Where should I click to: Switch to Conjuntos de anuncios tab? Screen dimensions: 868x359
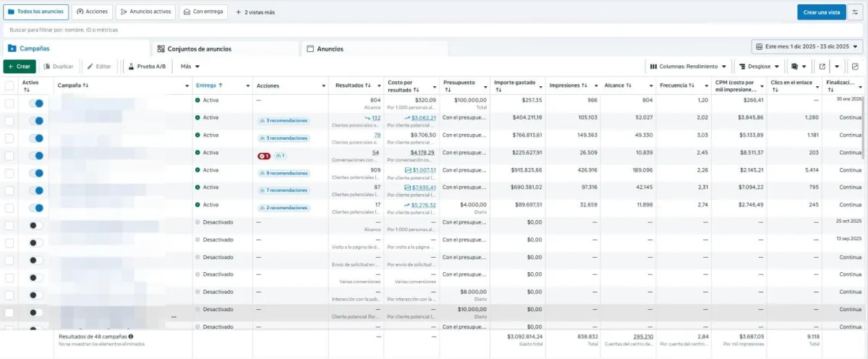coord(199,48)
